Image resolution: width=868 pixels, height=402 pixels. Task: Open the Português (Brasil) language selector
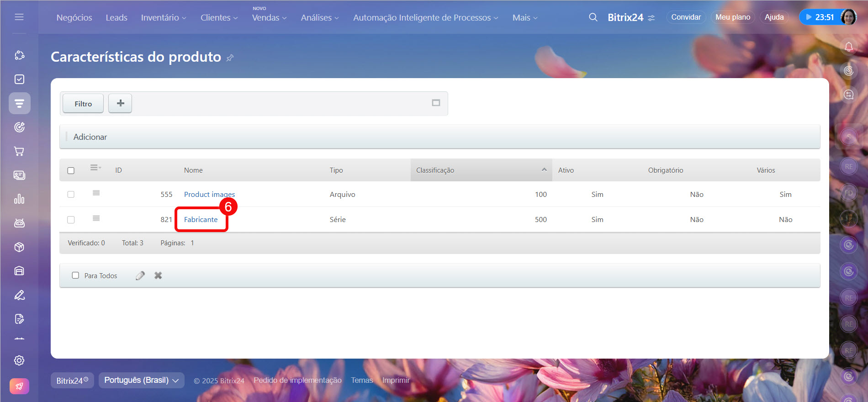(141, 380)
